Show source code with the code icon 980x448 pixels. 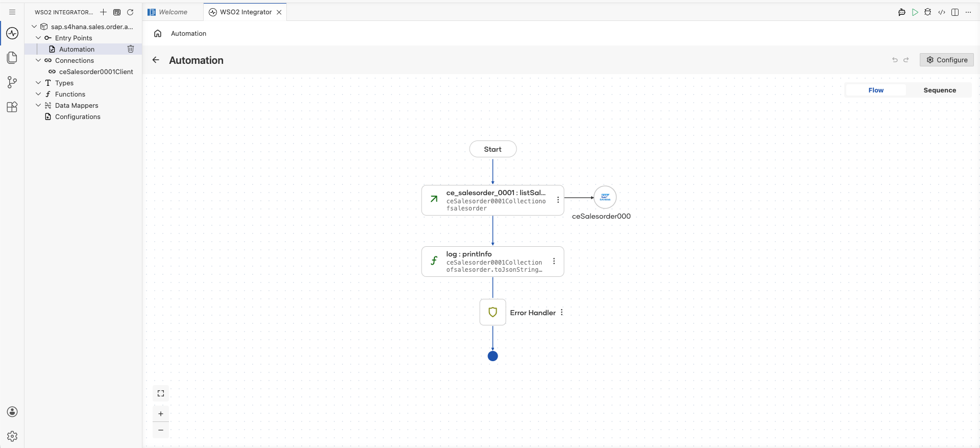(942, 12)
